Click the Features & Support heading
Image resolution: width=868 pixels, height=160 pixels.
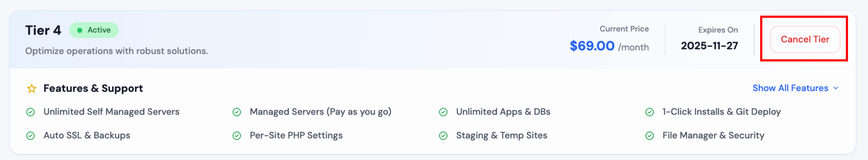(x=93, y=88)
